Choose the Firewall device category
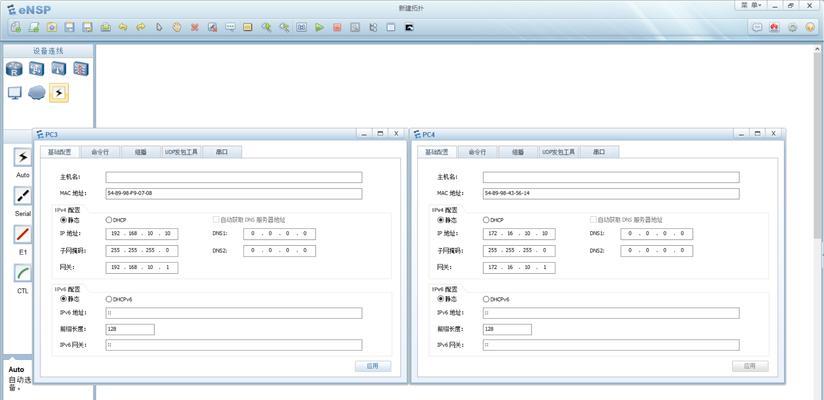The width and height of the screenshot is (824, 400). point(81,68)
